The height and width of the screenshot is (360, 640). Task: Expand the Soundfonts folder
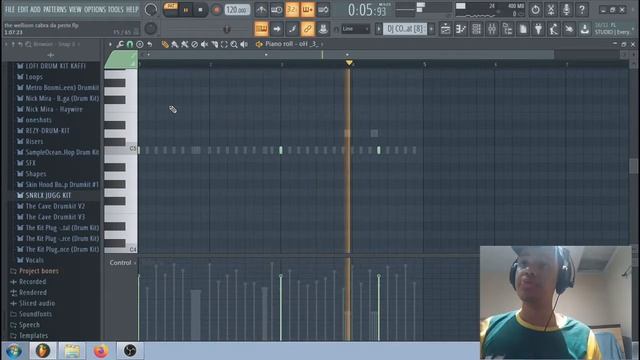(36, 314)
